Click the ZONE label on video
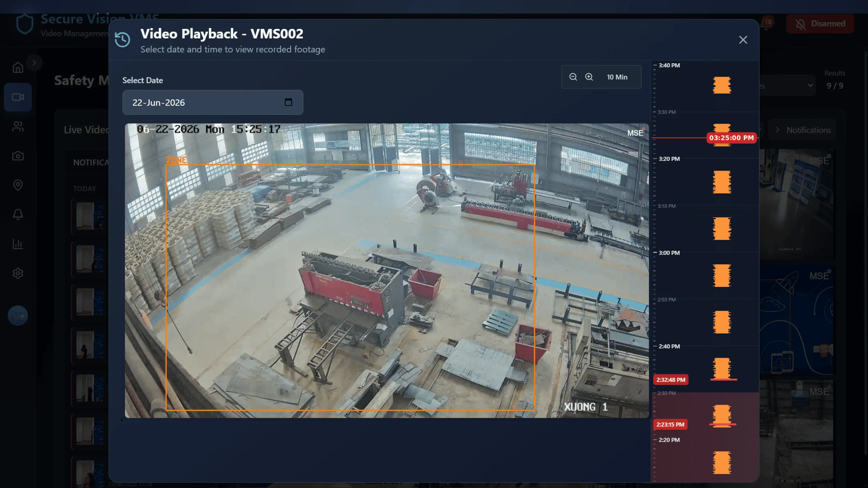The height and width of the screenshot is (488, 868). pos(176,160)
